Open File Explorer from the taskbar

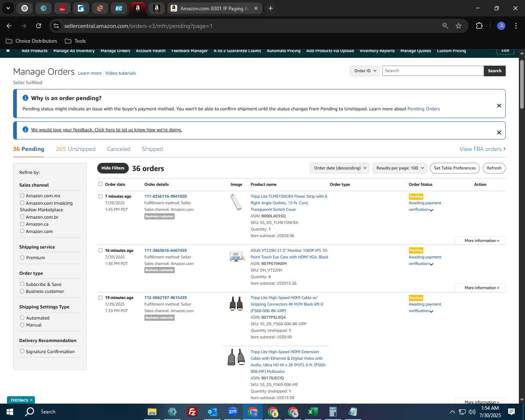pos(152,412)
